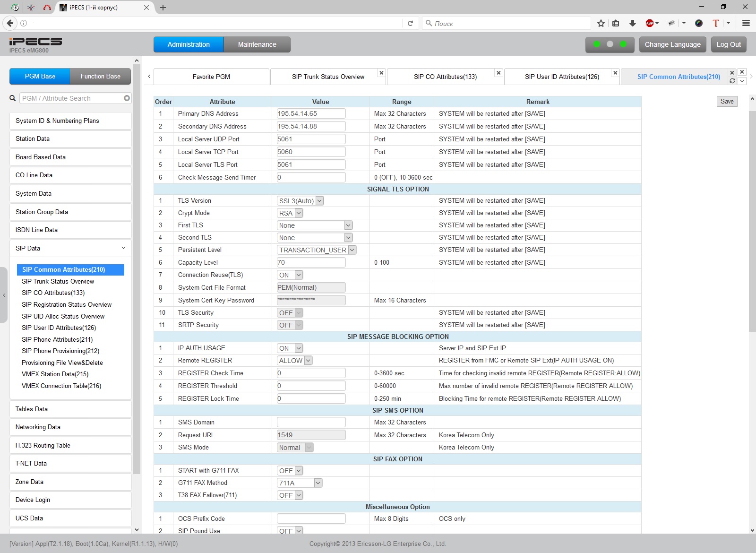Switch to the SIP Trunk Status Overview tab
This screenshot has height=553, width=756.
pos(328,77)
